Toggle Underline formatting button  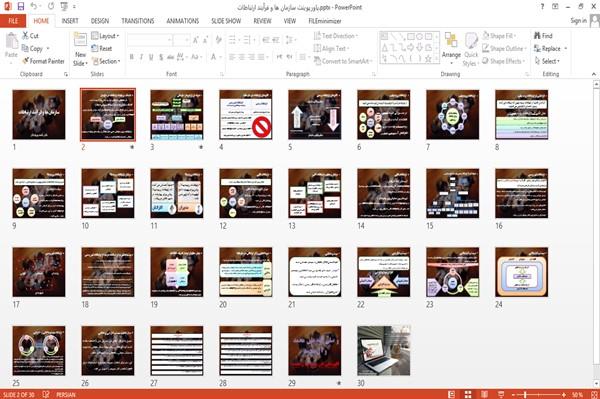(151, 57)
